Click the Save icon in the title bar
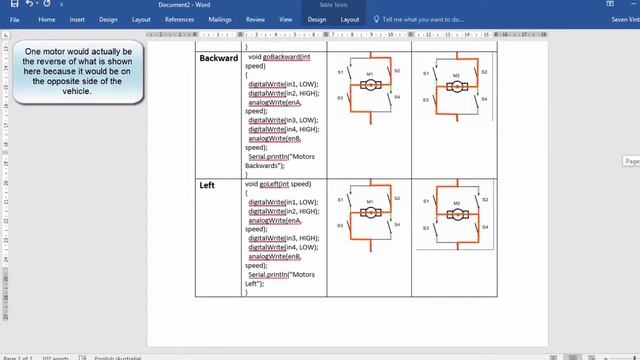640x360 pixels. click(14, 4)
